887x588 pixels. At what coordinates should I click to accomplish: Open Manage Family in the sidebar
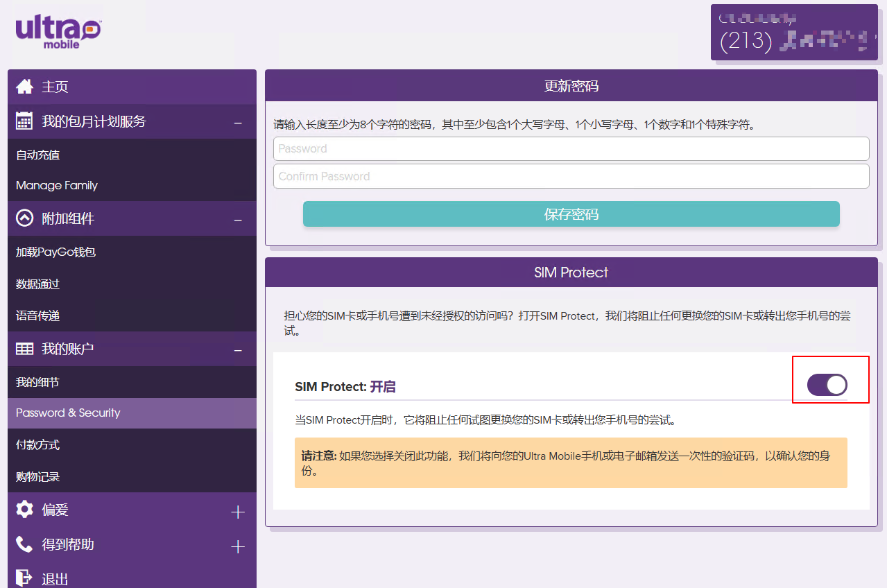click(57, 185)
